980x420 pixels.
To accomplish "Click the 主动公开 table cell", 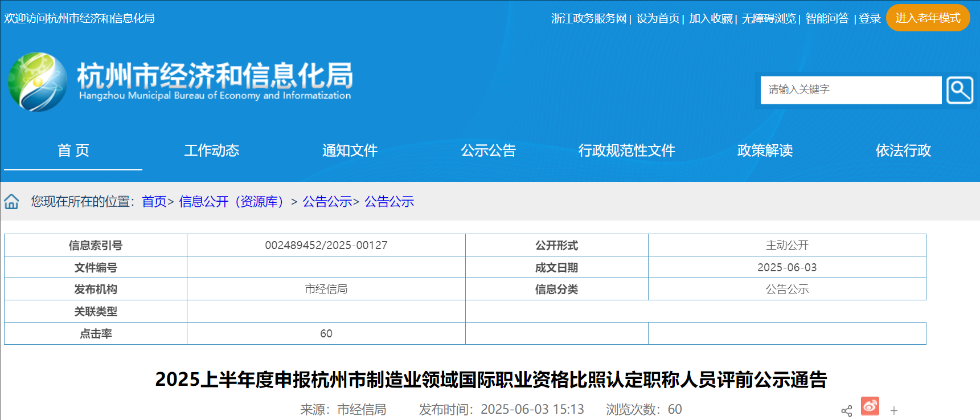I will coord(787,245).
